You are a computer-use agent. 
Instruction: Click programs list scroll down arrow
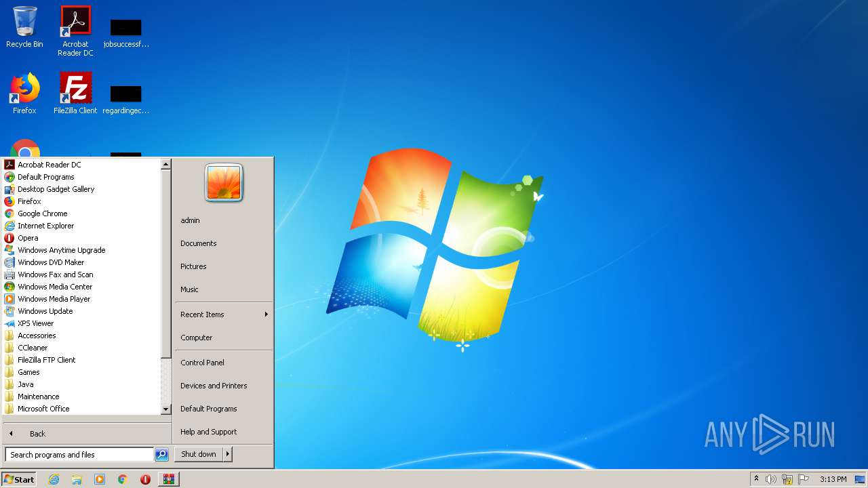click(165, 409)
